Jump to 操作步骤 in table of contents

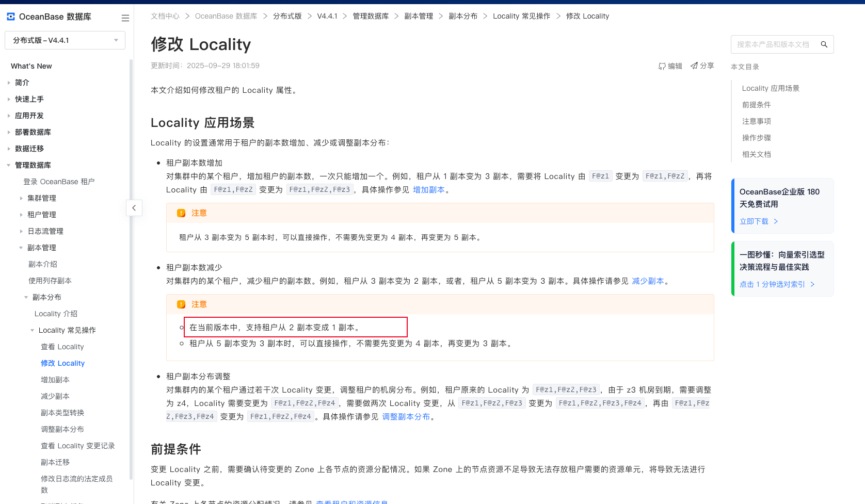pos(756,138)
